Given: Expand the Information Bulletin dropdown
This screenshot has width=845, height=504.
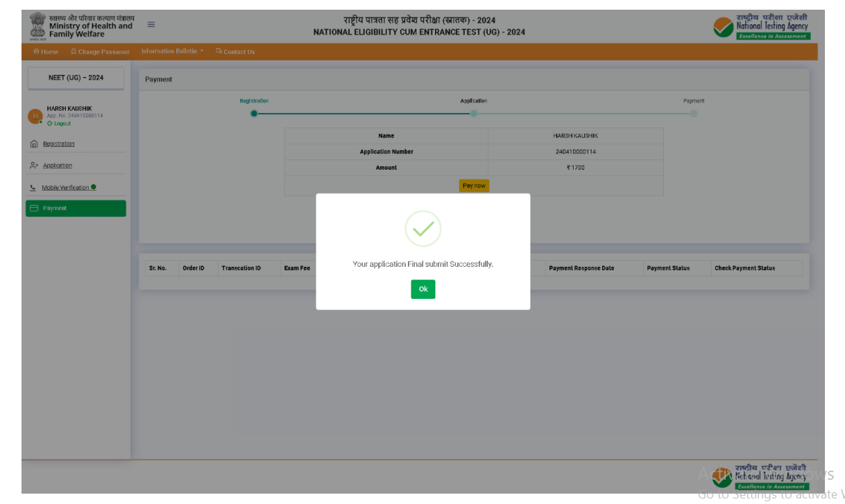Looking at the screenshot, I should coord(172,51).
